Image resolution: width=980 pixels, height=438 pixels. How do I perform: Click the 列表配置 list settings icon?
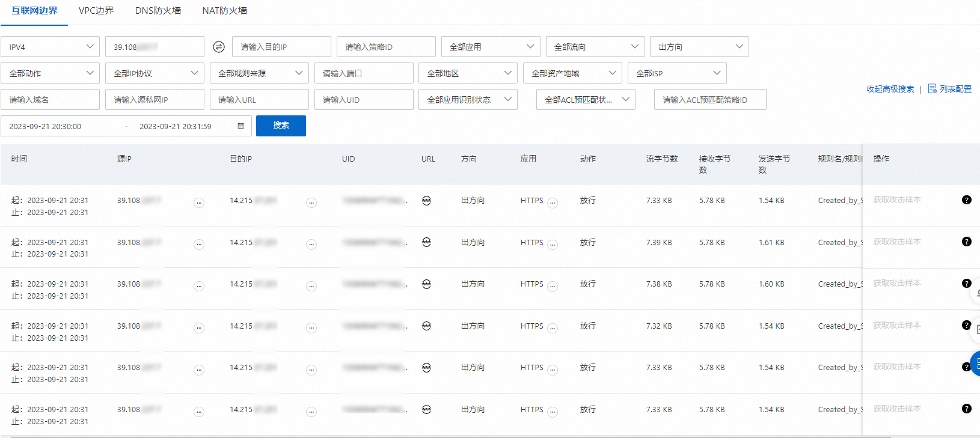[x=932, y=89]
